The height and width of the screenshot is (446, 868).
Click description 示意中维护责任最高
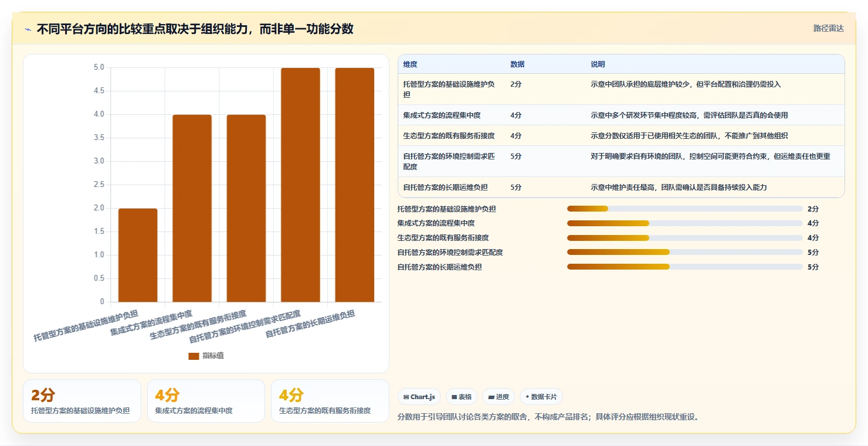pos(679,188)
